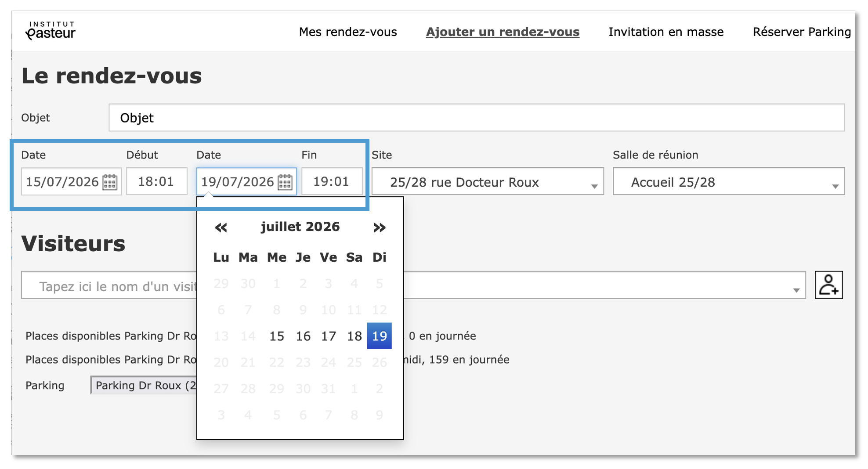Select July 15 in the calendar
The image size is (868, 469).
(x=276, y=336)
